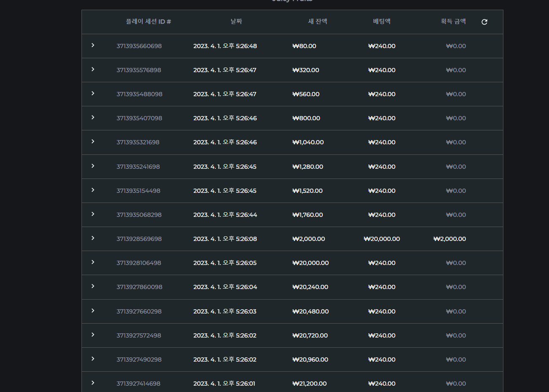Click the ₩1,520.00 balance cell

click(x=308, y=191)
